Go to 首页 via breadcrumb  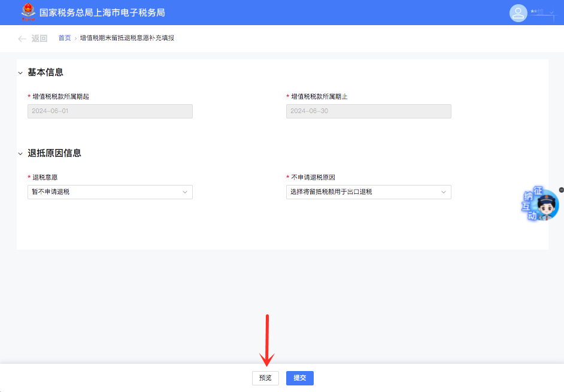coord(64,38)
